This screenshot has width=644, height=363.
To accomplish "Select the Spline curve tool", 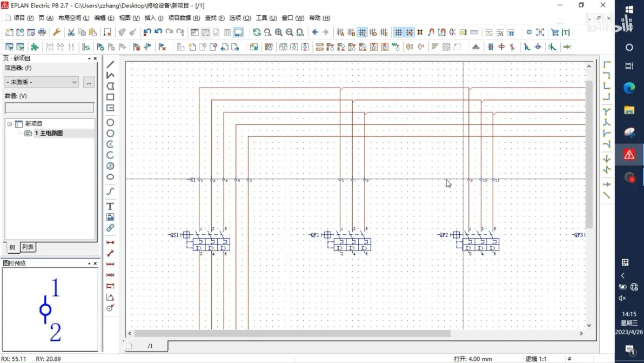I will pyautogui.click(x=110, y=192).
